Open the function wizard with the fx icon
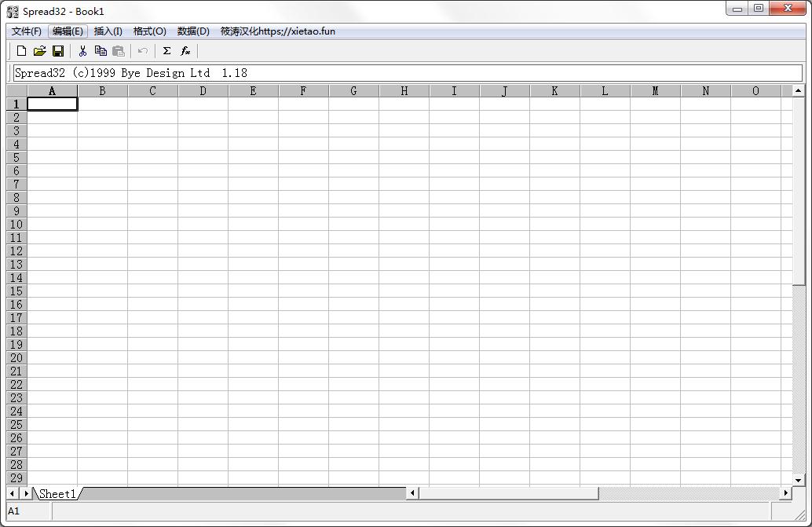This screenshot has width=812, height=527. 185,50
